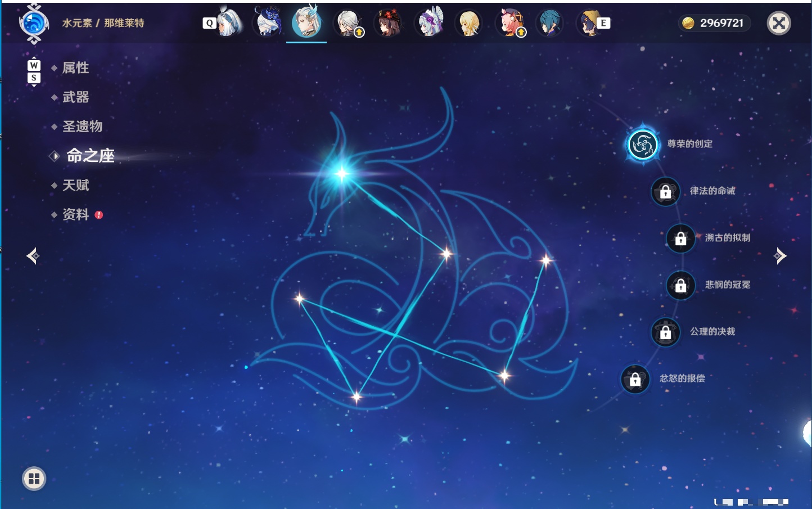The height and width of the screenshot is (509, 812).
Task: Click the Q key previous-character hint
Action: (x=209, y=23)
